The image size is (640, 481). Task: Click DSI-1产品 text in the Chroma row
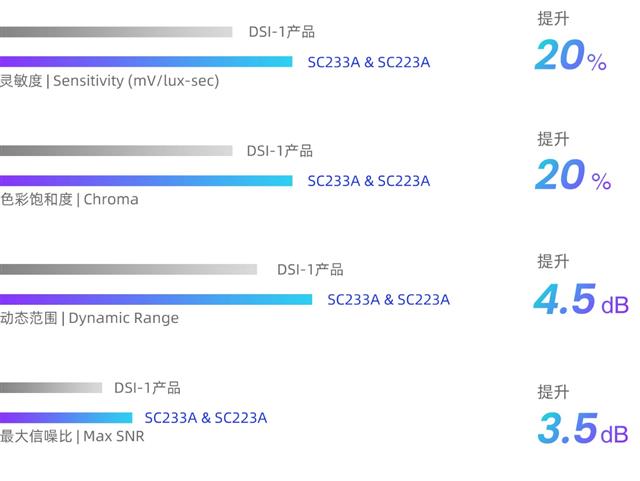click(x=280, y=151)
